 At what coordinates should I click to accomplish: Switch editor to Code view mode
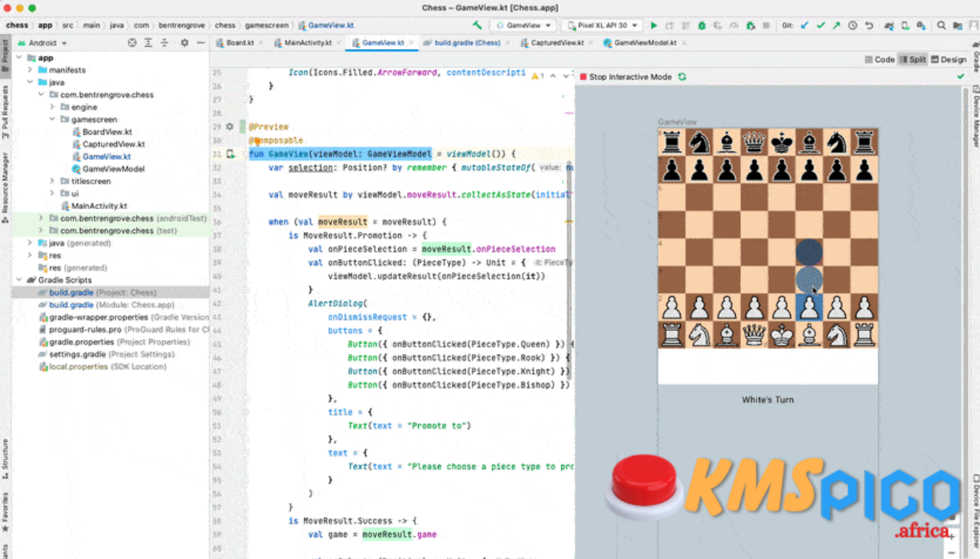coord(880,59)
